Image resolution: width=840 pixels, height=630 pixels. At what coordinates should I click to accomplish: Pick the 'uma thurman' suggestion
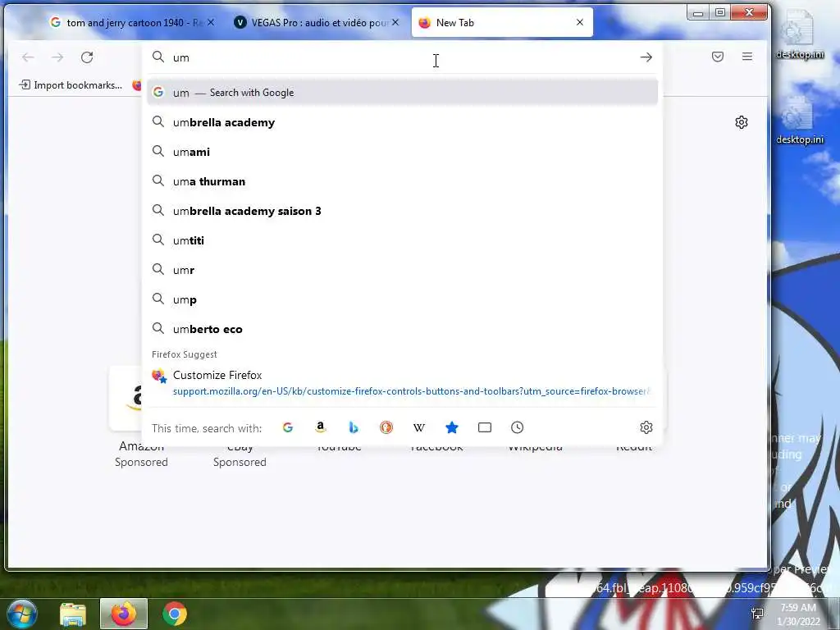point(402,181)
